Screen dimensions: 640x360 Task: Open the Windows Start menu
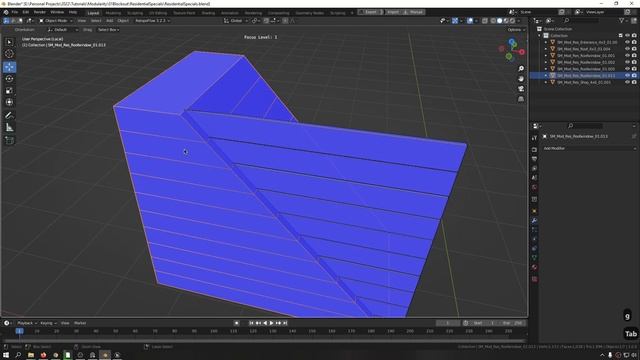[6, 355]
